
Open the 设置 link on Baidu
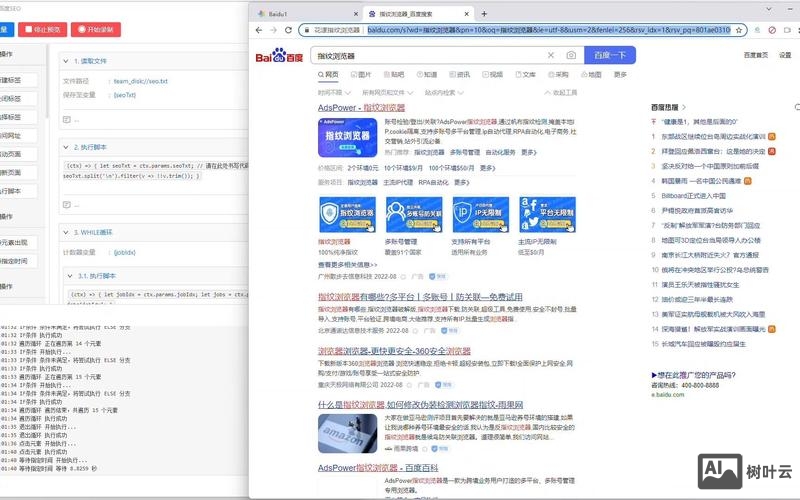click(x=785, y=55)
